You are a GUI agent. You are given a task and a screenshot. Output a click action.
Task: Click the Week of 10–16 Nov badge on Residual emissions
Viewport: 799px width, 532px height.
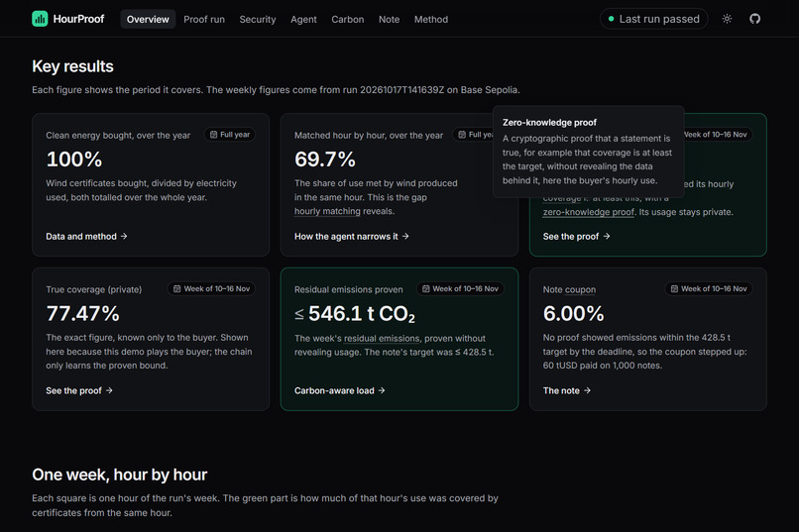point(460,288)
